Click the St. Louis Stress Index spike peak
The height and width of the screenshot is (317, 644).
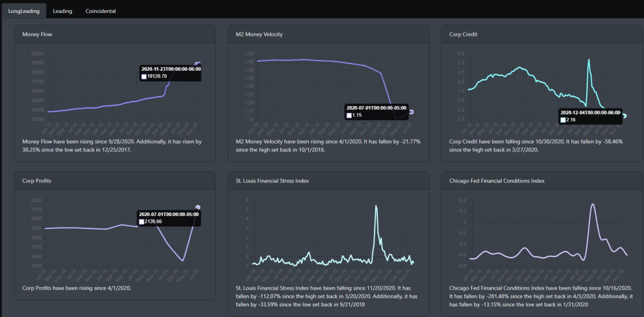376,206
